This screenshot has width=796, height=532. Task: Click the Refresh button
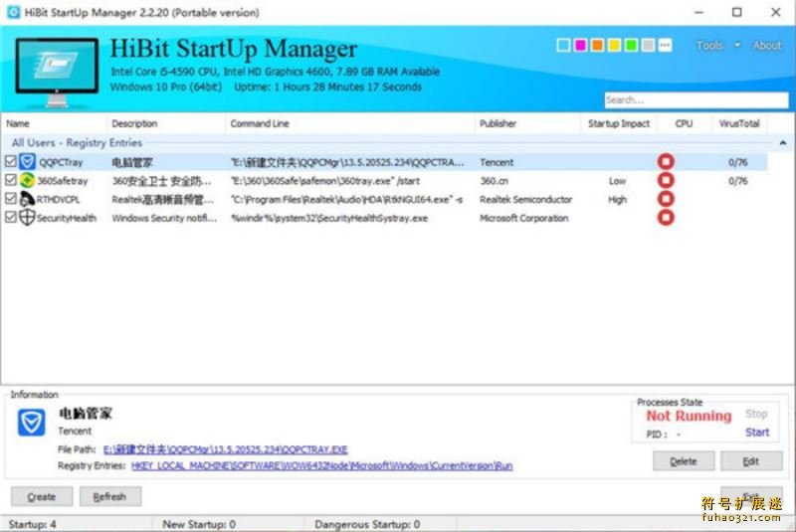pos(110,496)
